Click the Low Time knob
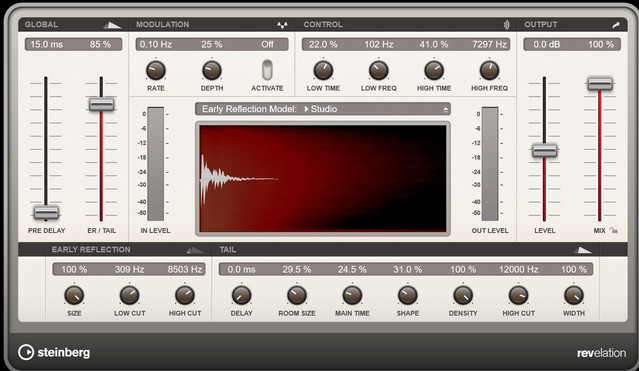 click(x=323, y=70)
